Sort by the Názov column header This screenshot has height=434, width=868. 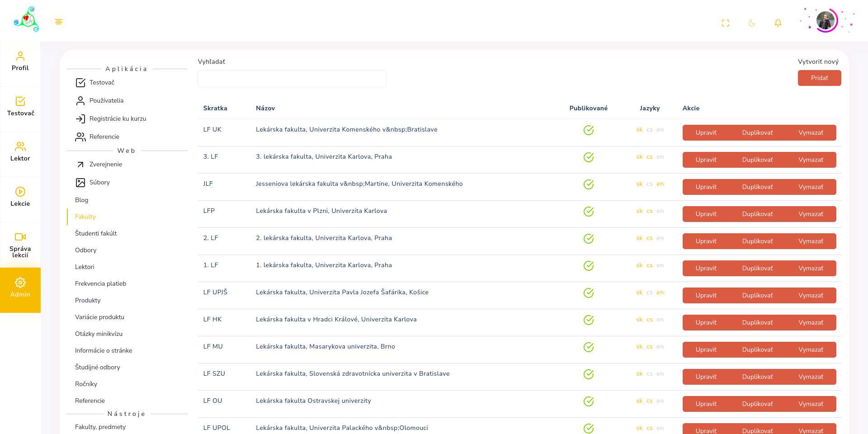coord(265,108)
